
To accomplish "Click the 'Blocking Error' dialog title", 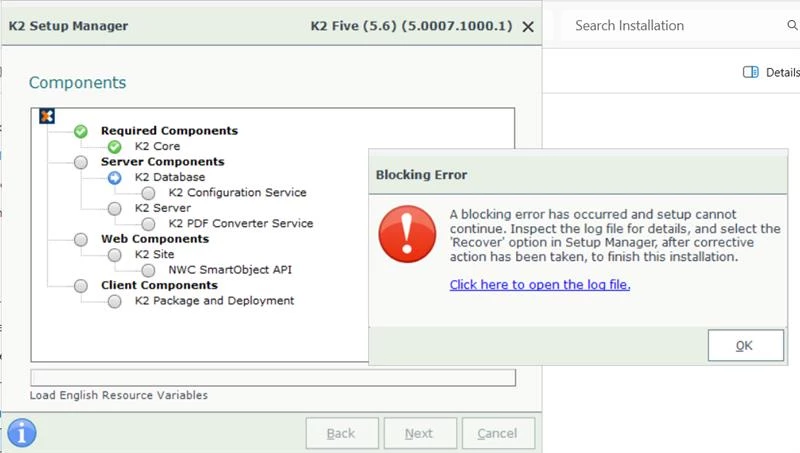I will click(421, 174).
